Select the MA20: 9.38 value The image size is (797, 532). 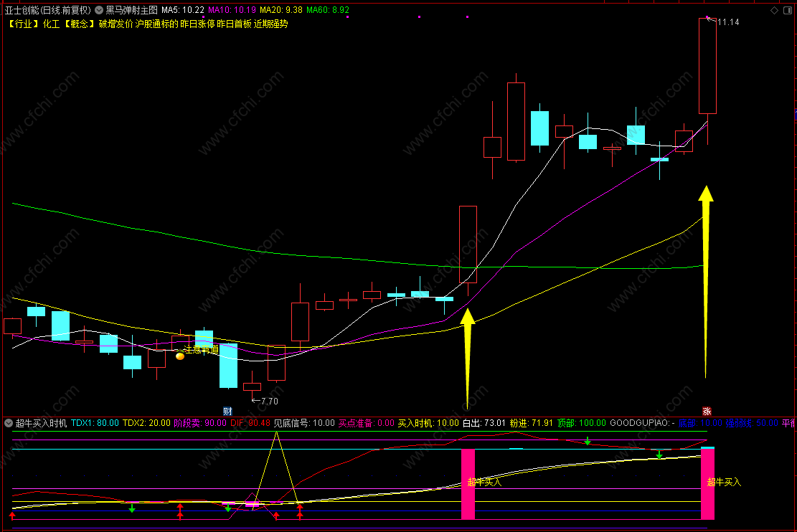pos(281,10)
